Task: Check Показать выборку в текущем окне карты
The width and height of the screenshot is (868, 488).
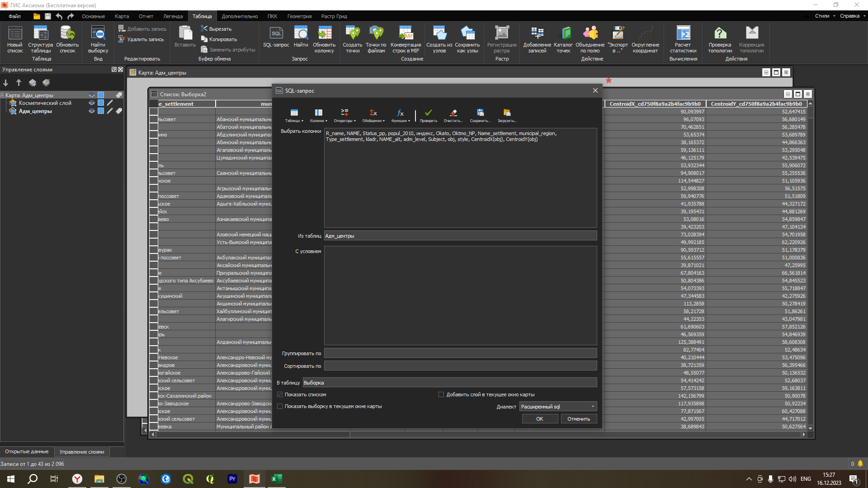Action: coord(280,406)
